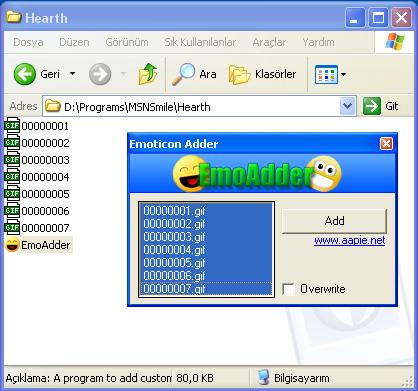
Task: Click the green Git go arrow
Action: [372, 106]
